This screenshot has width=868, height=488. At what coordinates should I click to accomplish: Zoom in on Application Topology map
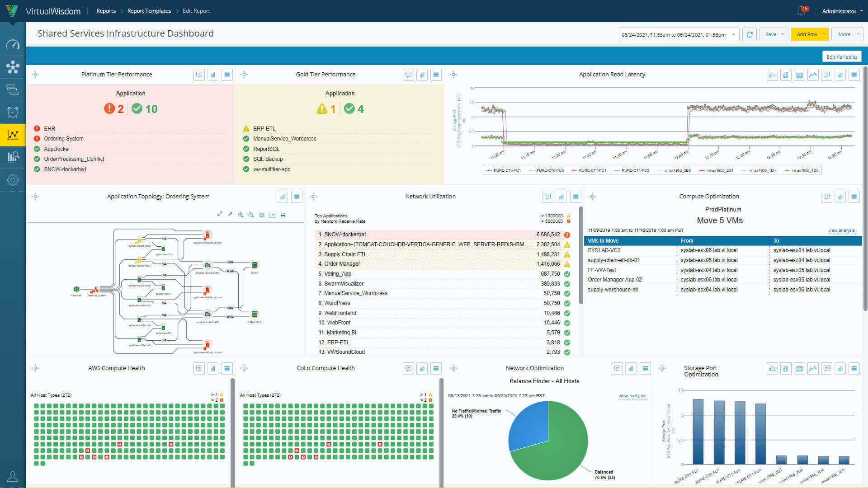[x=241, y=215]
